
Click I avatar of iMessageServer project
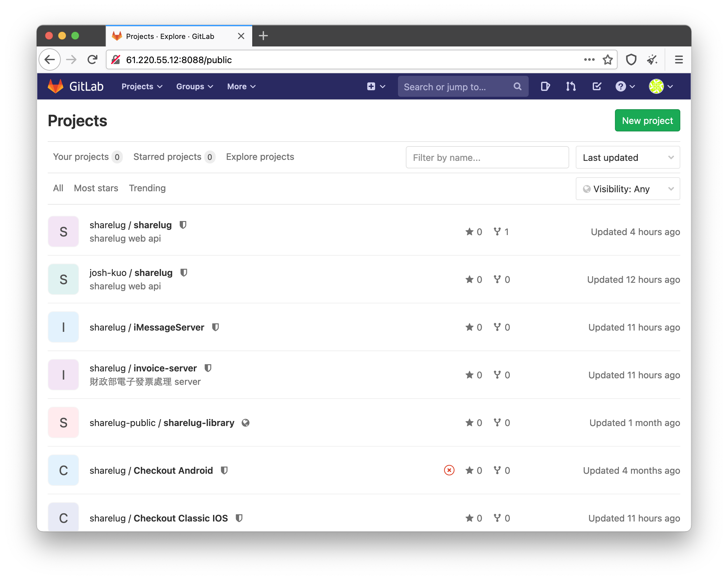pyautogui.click(x=63, y=327)
